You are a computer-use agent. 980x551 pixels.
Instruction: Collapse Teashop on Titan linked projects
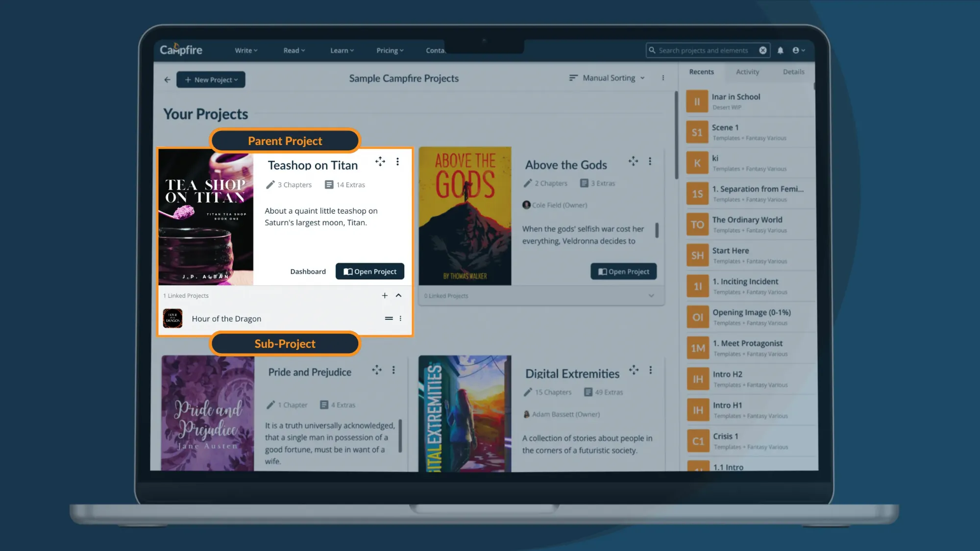[398, 295]
